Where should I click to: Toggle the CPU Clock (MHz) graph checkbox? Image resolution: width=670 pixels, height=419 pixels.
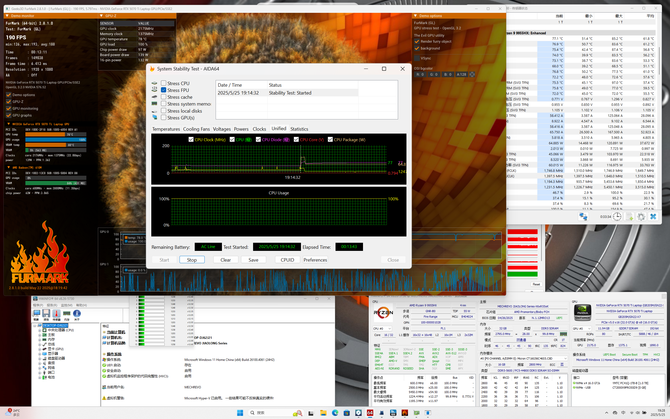pyautogui.click(x=193, y=140)
